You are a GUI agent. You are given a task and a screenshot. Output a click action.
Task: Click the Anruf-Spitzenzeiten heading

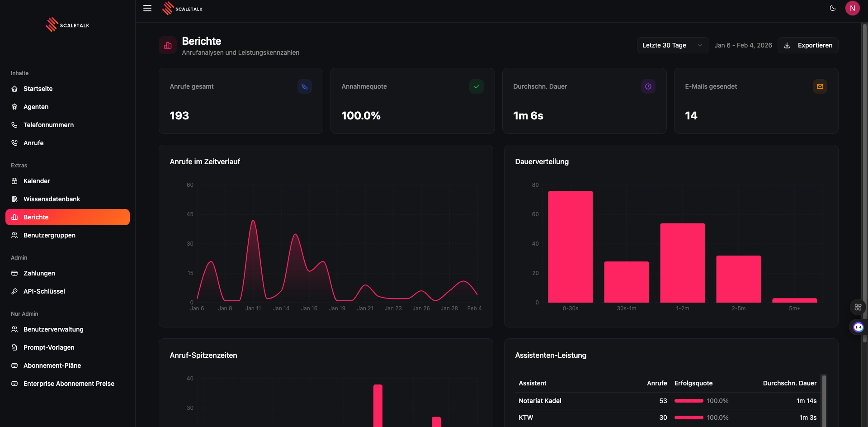tap(203, 355)
